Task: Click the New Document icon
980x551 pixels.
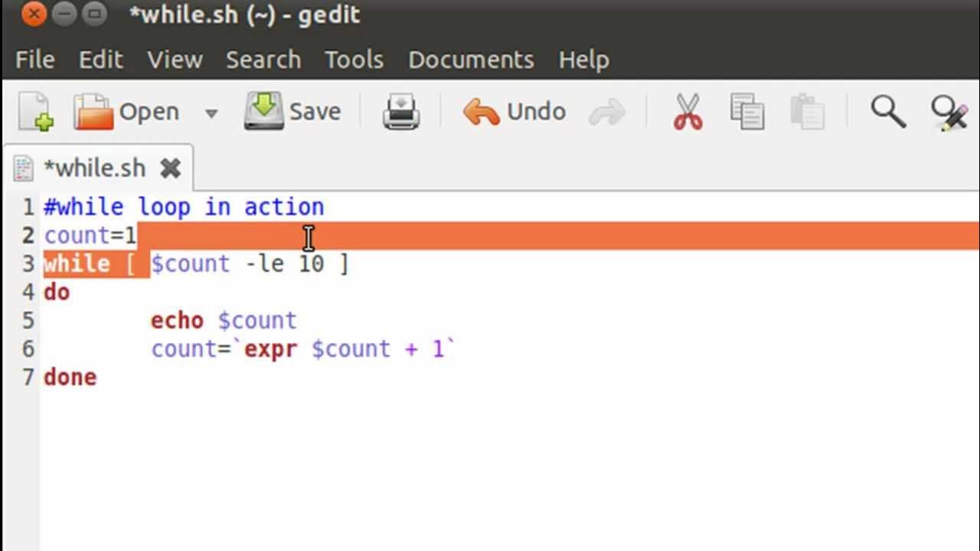Action: (35, 112)
